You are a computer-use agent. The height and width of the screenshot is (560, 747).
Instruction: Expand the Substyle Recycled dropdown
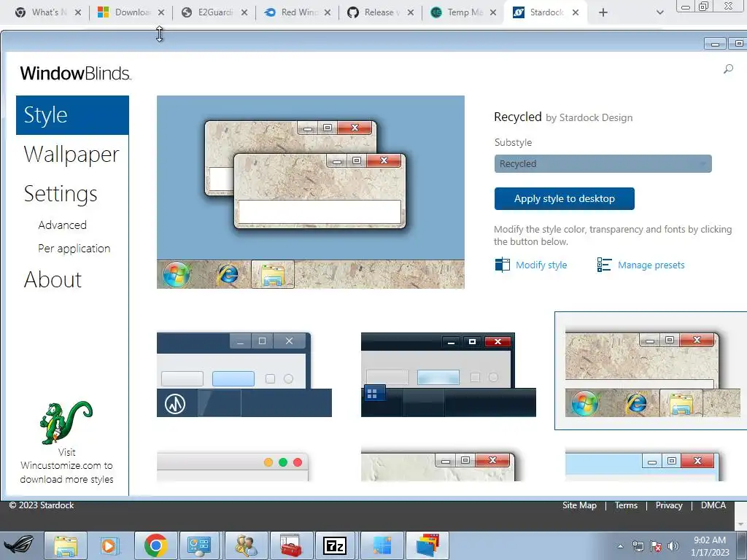pos(603,164)
